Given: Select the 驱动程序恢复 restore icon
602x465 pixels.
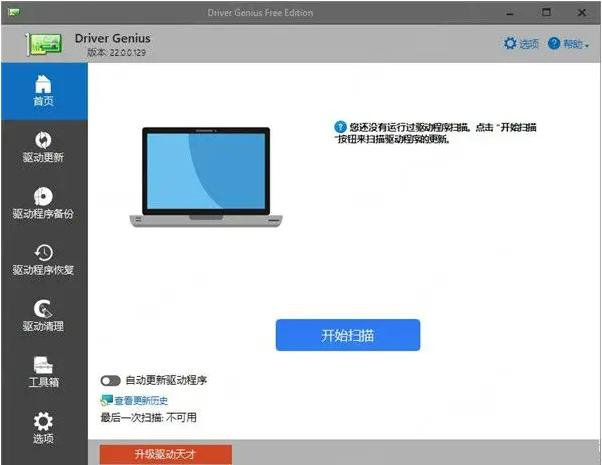Looking at the screenshot, I should point(43,253).
